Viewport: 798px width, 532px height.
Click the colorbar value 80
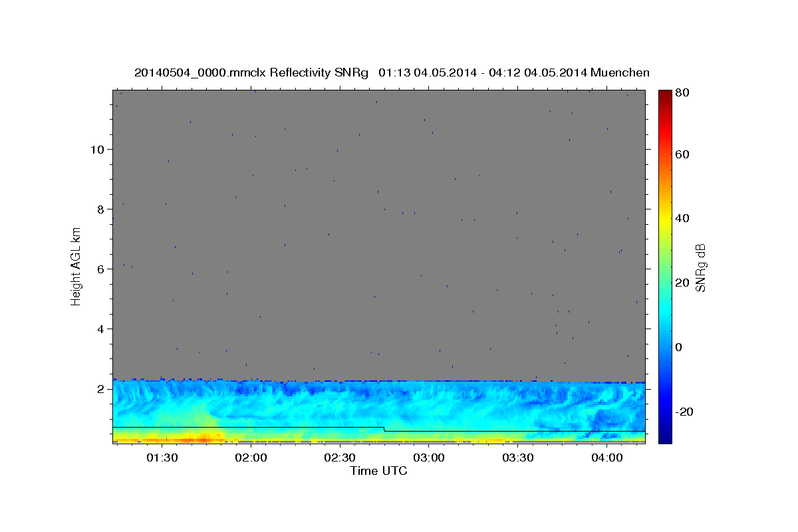pyautogui.click(x=682, y=92)
